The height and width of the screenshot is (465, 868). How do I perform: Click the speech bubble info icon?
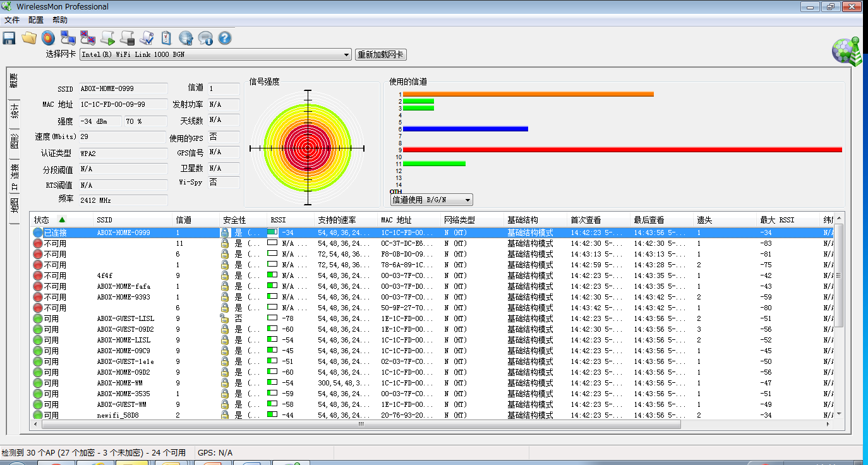click(x=205, y=38)
